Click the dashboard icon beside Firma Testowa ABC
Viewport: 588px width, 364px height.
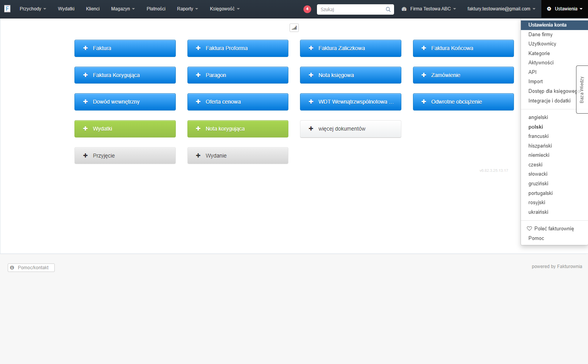coord(404,9)
